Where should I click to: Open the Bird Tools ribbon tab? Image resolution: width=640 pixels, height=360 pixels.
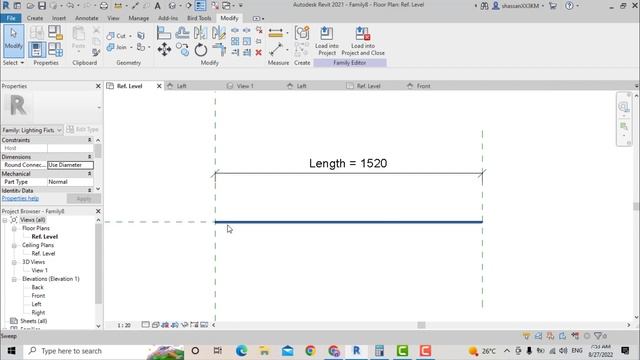click(x=199, y=18)
